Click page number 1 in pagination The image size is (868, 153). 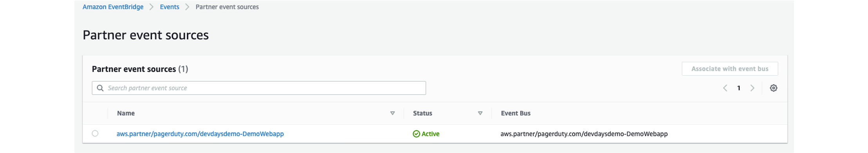[739, 88]
